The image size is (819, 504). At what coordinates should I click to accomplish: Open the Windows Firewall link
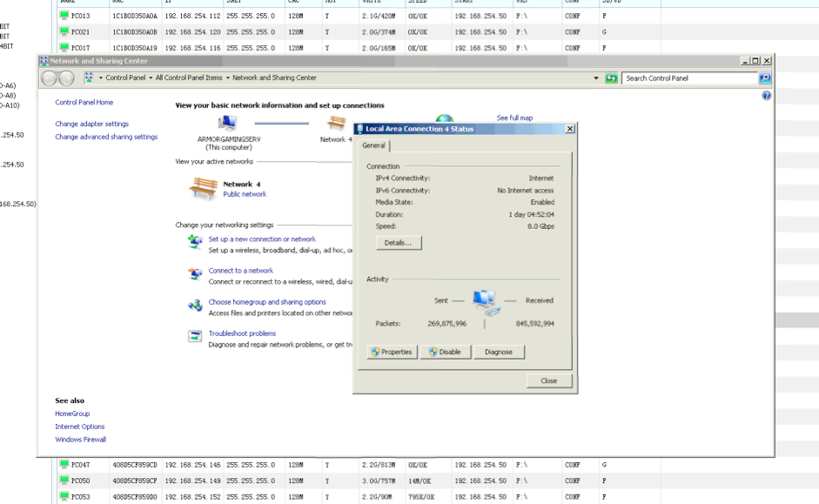click(x=80, y=440)
